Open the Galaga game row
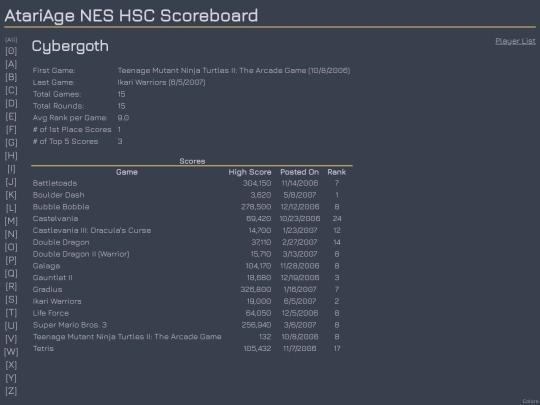540x405 pixels. 46,266
